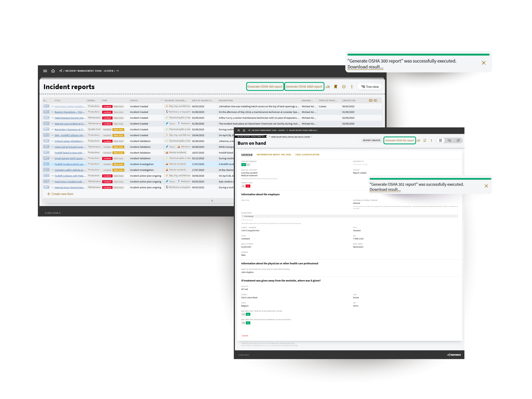Viewport: 532px width, 399px height.
Task: Switch to Tree view
Action: pyautogui.click(x=370, y=87)
